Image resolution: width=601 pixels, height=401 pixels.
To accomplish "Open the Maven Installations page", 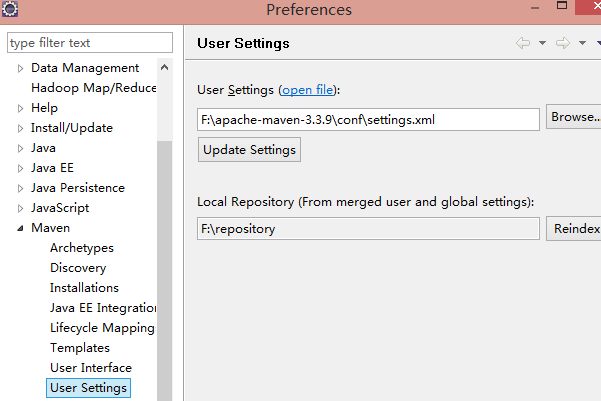I will [x=84, y=288].
